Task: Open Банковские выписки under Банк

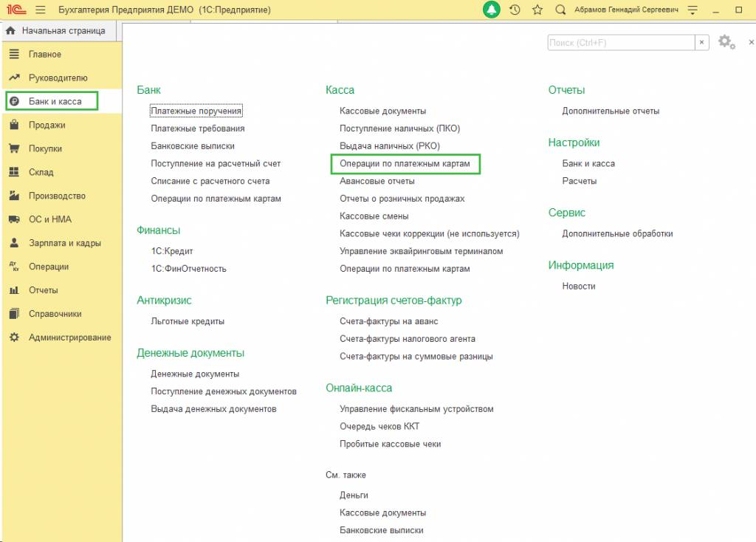Action: tap(193, 145)
